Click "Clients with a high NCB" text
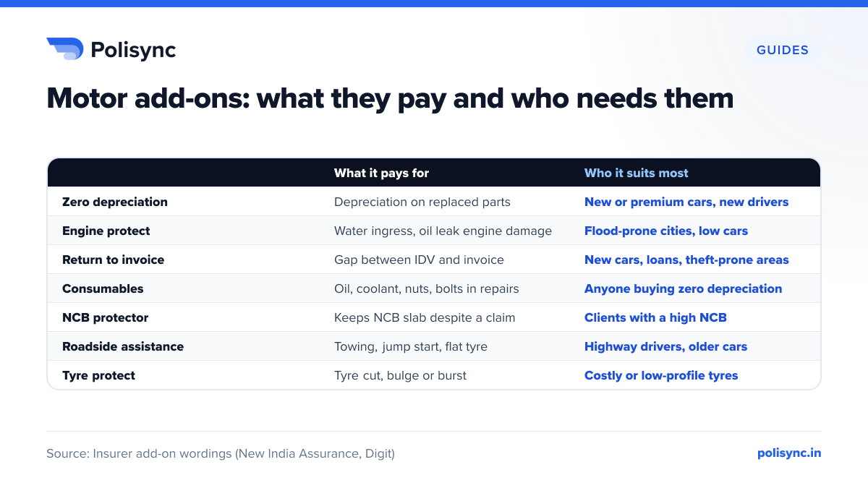Image resolution: width=868 pixels, height=488 pixels. pyautogui.click(x=655, y=318)
